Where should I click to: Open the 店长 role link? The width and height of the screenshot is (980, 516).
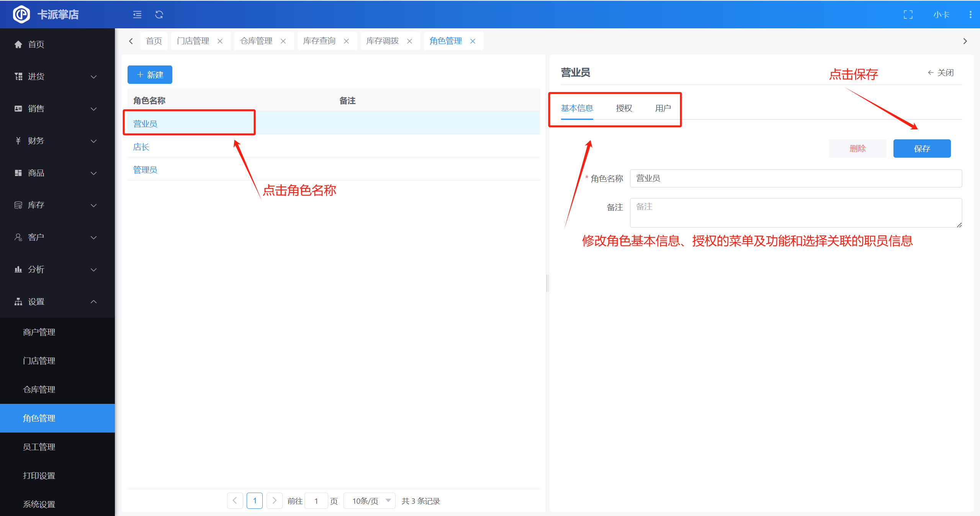[x=141, y=147]
